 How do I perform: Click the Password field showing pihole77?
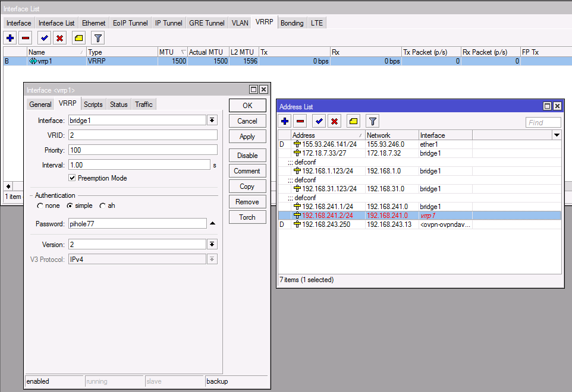(137, 224)
